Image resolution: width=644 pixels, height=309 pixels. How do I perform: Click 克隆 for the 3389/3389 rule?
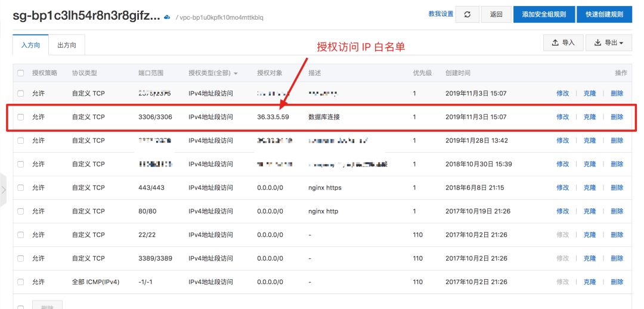coord(589,258)
